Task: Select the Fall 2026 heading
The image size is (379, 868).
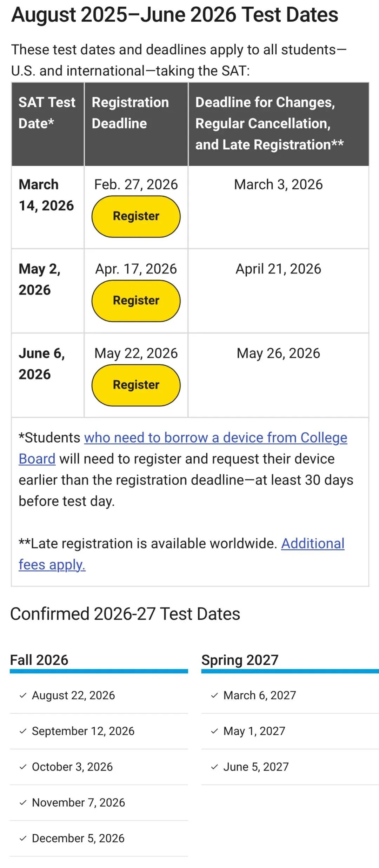Action: [39, 660]
